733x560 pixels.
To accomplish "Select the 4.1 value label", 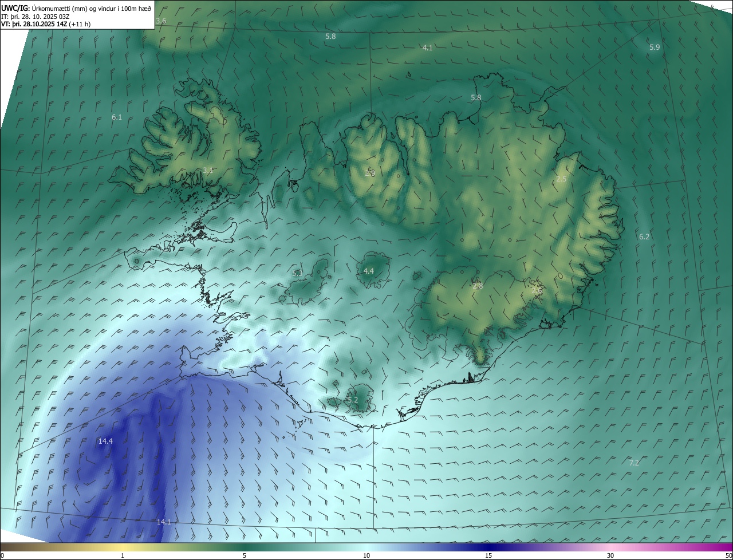I will 427,48.
